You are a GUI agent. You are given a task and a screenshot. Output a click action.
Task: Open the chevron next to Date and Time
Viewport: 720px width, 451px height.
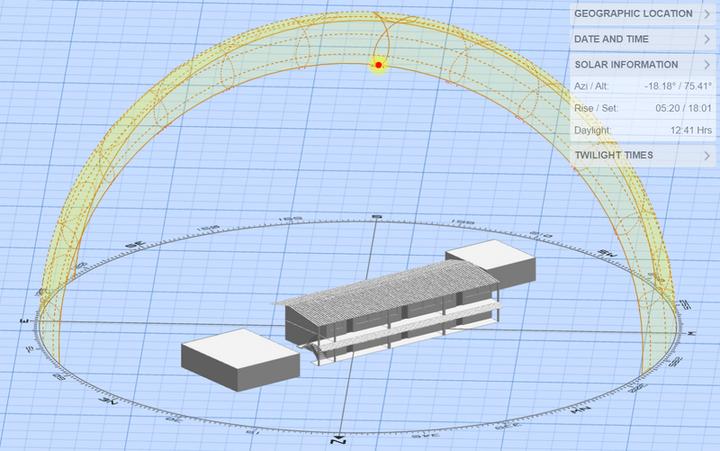coord(707,39)
